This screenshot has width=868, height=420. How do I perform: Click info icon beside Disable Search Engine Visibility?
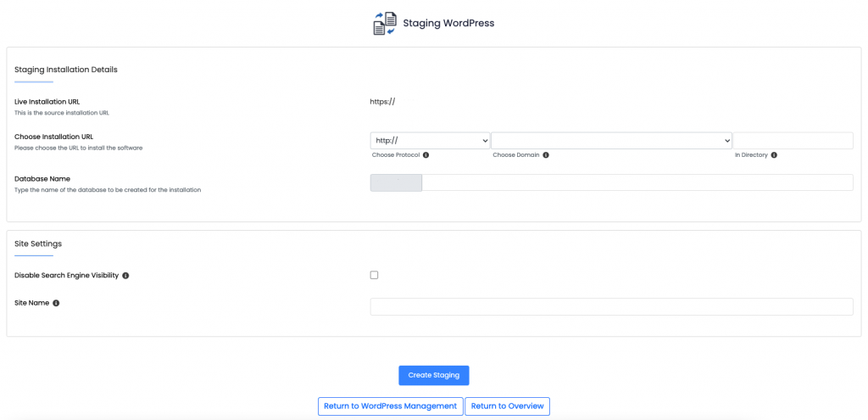[x=125, y=276]
